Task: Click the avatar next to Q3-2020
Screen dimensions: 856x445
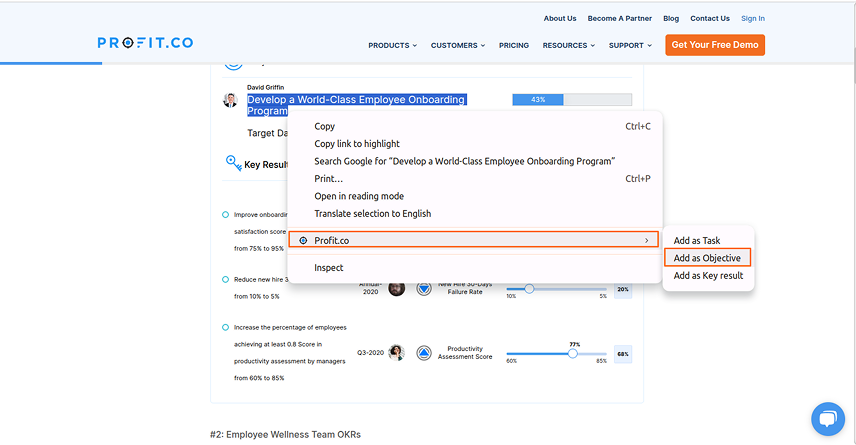Action: click(396, 353)
